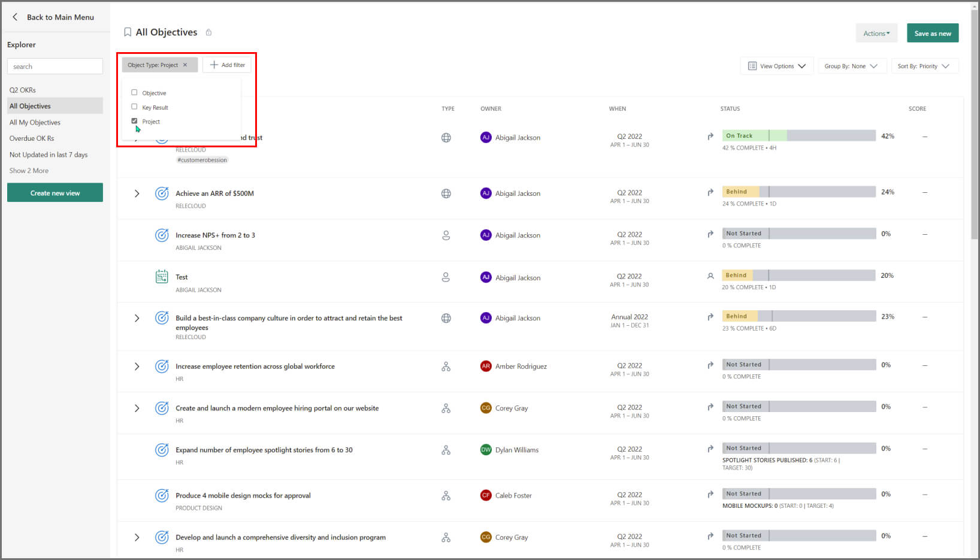Click the globe type icon for Build a best-in-class culture
This screenshot has width=980, height=560.
point(446,318)
